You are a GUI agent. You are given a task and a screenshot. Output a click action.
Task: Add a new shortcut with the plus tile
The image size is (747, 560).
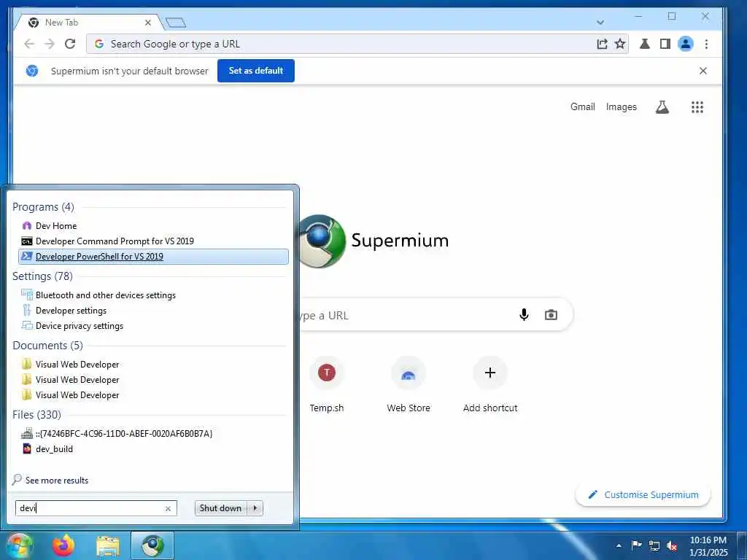[490, 385]
